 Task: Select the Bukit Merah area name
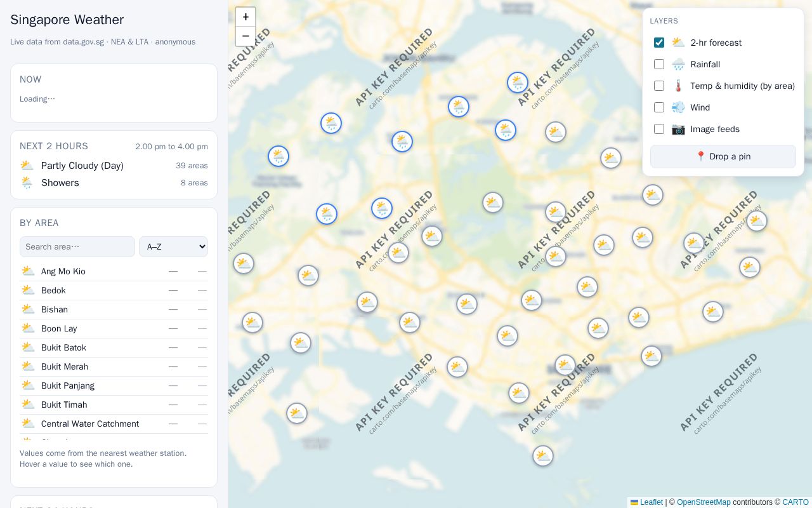click(x=65, y=366)
